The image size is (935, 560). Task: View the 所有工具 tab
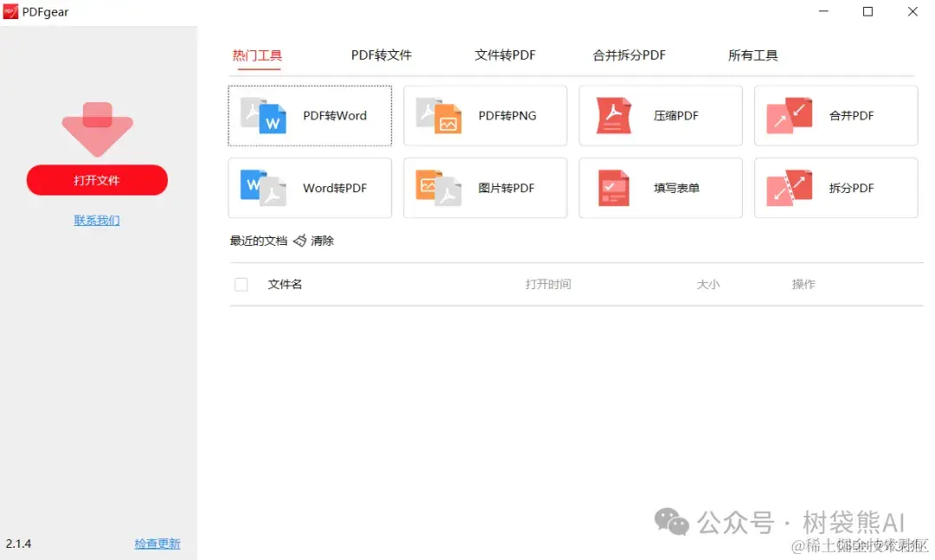(x=752, y=55)
